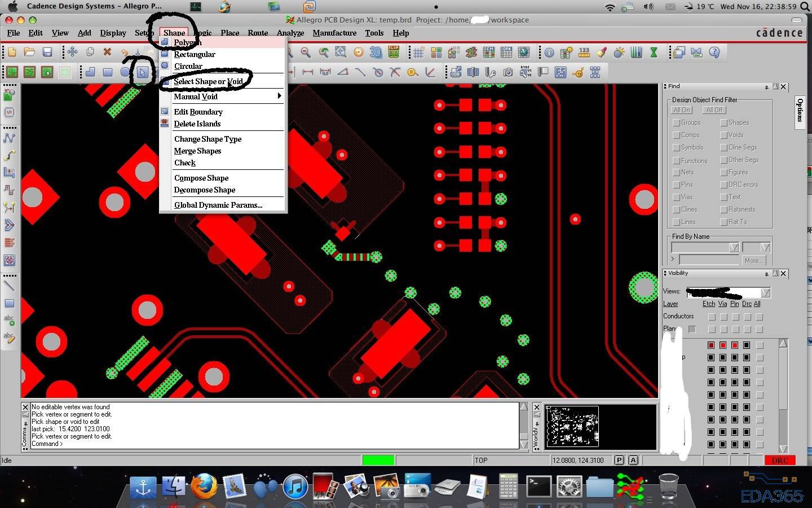Image resolution: width=812 pixels, height=508 pixels.
Task: Click the first-row red Etch layer color box
Action: (x=710, y=345)
